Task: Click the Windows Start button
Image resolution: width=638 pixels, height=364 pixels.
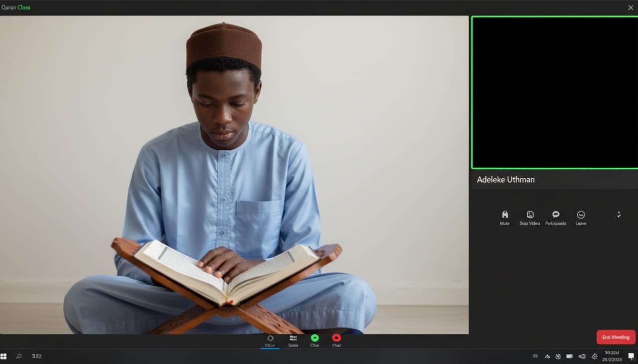Action: click(4, 356)
